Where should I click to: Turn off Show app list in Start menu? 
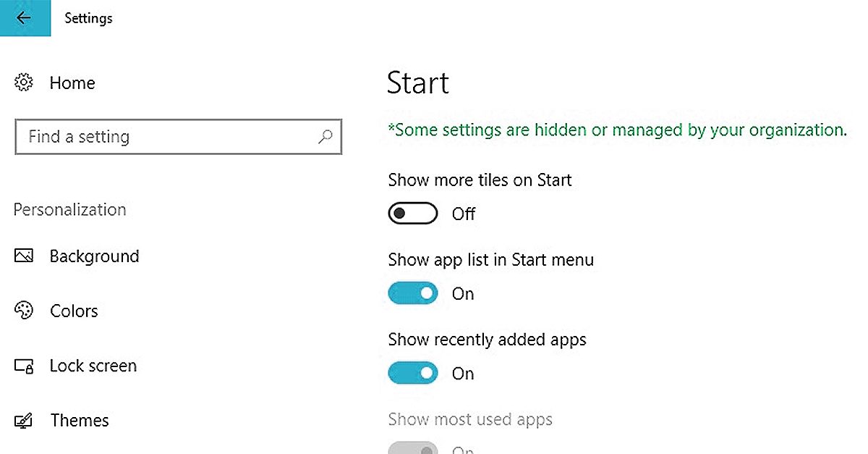[413, 293]
